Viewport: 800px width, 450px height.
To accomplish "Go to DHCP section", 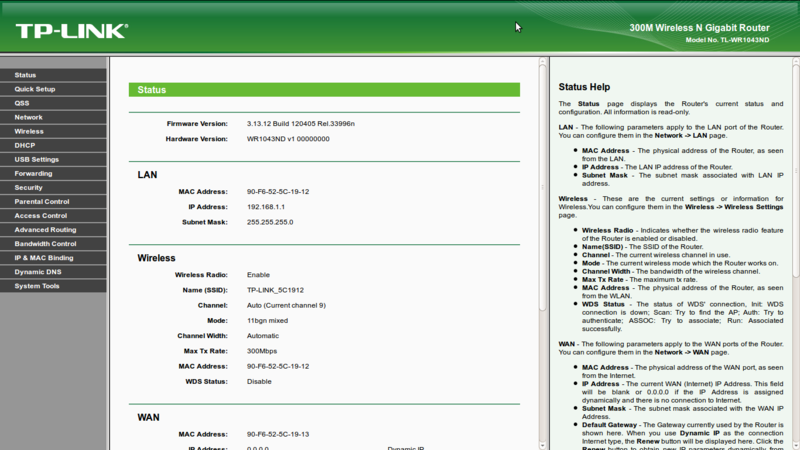I will (53, 145).
